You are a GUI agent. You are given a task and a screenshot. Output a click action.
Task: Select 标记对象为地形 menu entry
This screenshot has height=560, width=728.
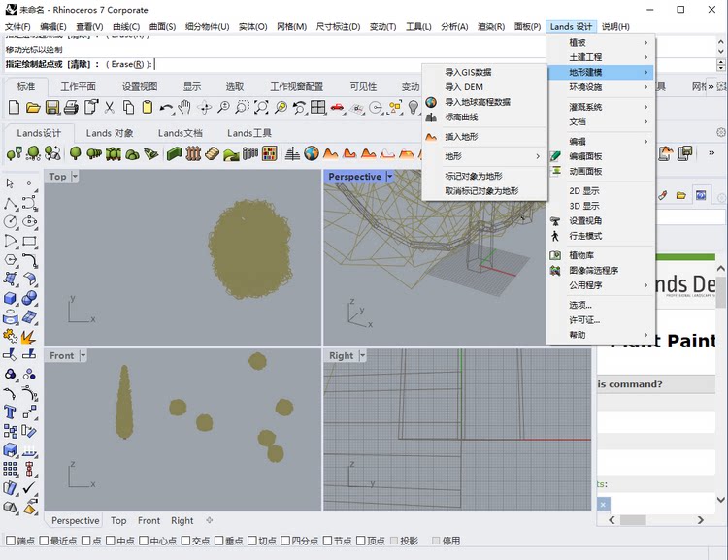point(484,176)
